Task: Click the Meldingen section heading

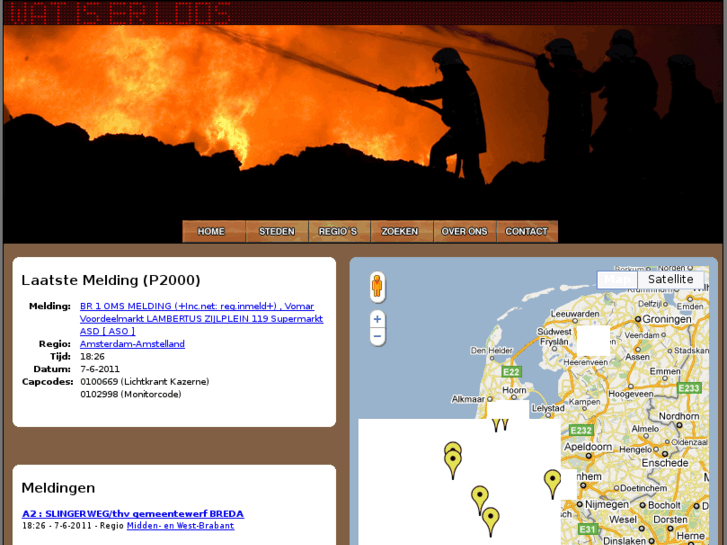Action: pyautogui.click(x=58, y=487)
